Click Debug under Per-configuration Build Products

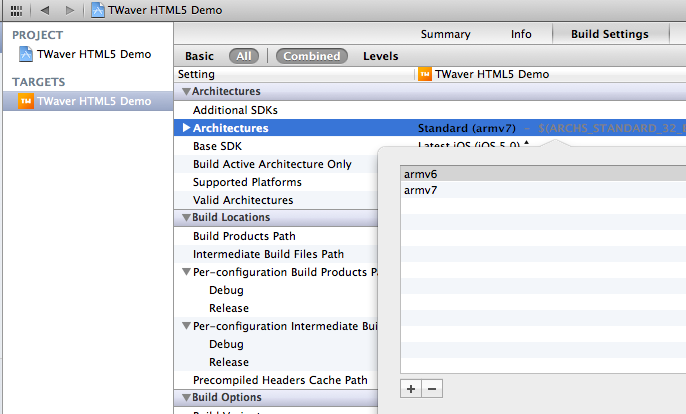[226, 290]
